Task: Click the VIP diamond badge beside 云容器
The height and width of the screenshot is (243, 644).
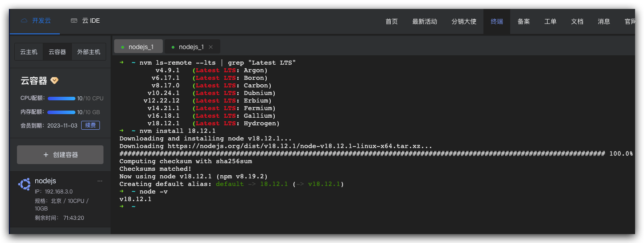Action: click(54, 81)
